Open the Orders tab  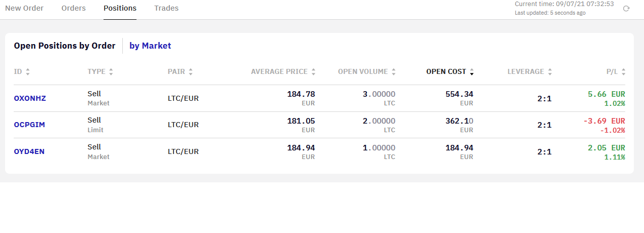74,8
